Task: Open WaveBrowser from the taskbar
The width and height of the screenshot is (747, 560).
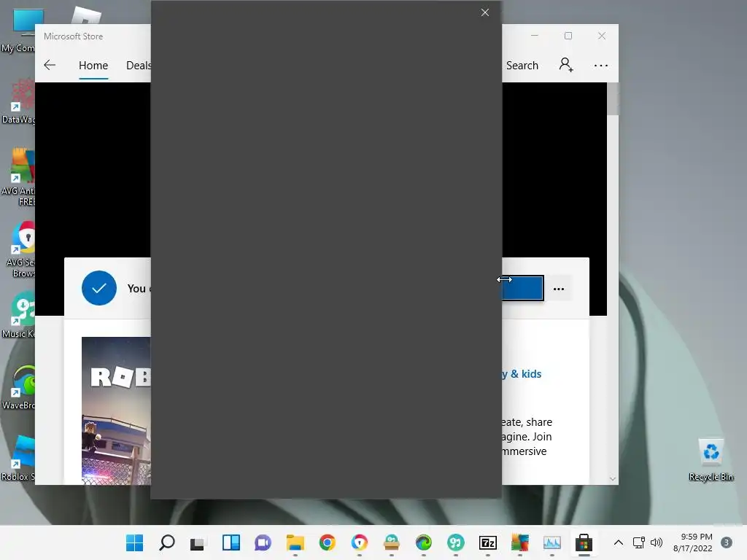Action: tap(424, 542)
